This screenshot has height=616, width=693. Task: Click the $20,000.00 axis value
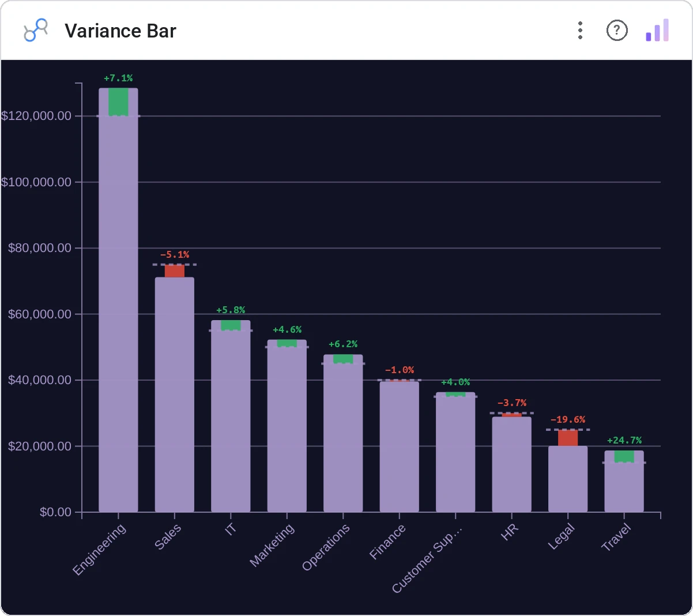coord(40,446)
